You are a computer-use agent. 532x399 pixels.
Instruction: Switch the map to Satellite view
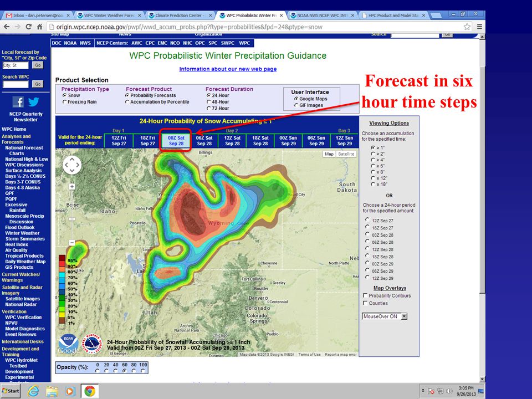coord(346,154)
